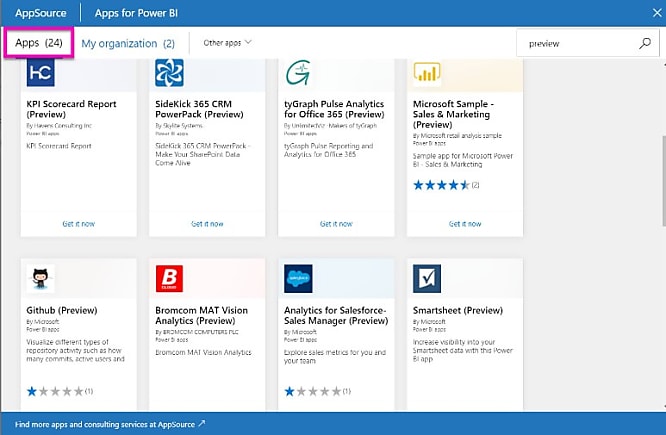Open Microsoft Sample - Sales & Marketing title

pos(453,114)
